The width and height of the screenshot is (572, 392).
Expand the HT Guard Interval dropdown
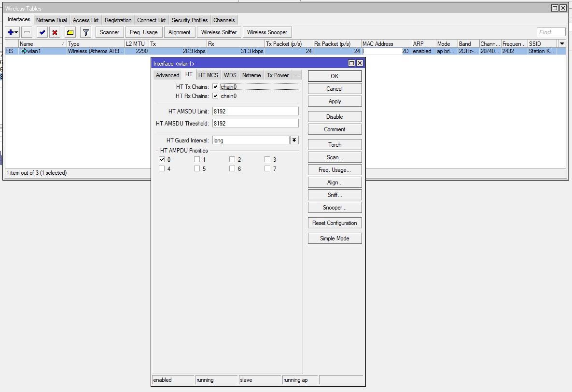point(294,140)
